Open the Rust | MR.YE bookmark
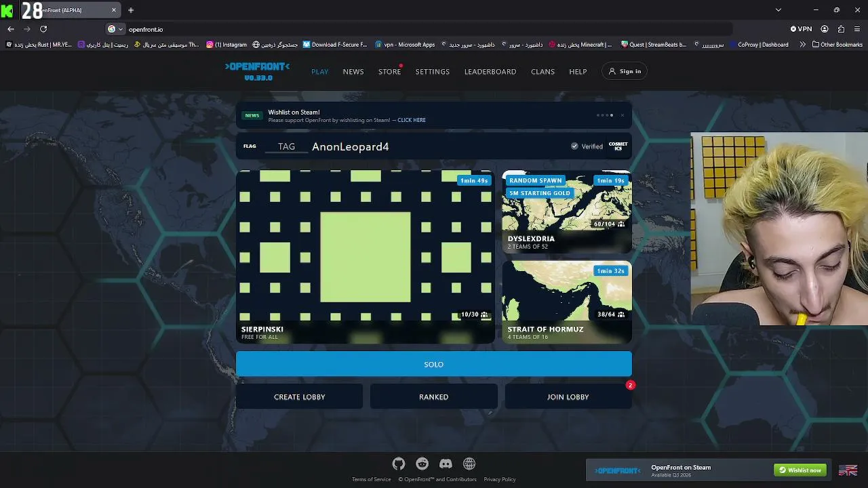The height and width of the screenshot is (488, 868). [x=39, y=45]
